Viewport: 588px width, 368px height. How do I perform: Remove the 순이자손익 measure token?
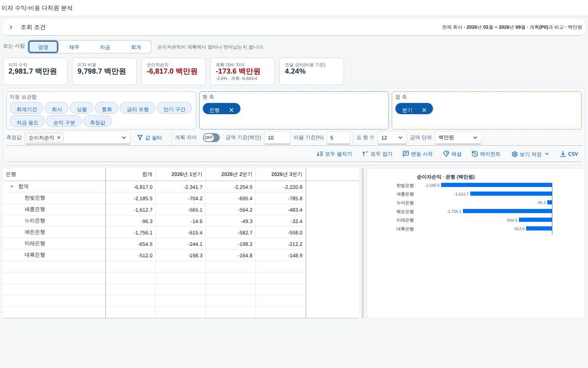[59, 138]
